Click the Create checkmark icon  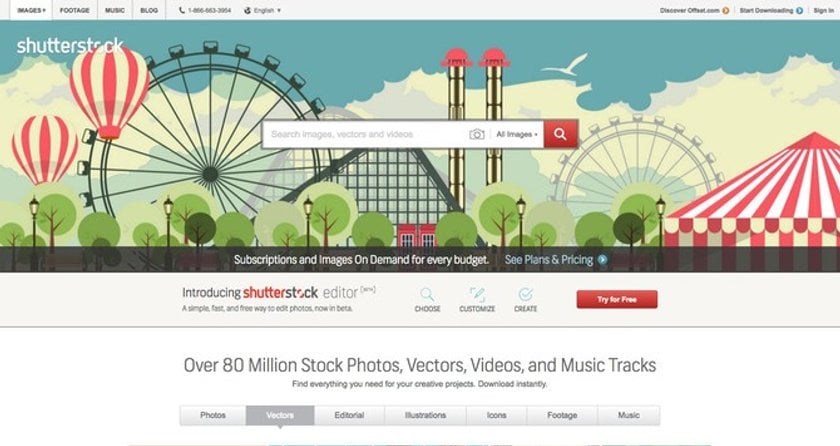pos(526,294)
